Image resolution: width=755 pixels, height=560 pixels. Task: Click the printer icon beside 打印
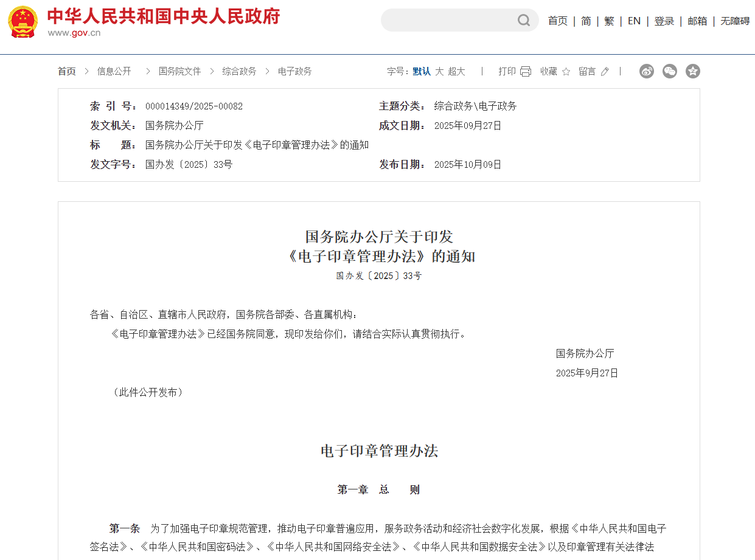pyautogui.click(x=526, y=72)
